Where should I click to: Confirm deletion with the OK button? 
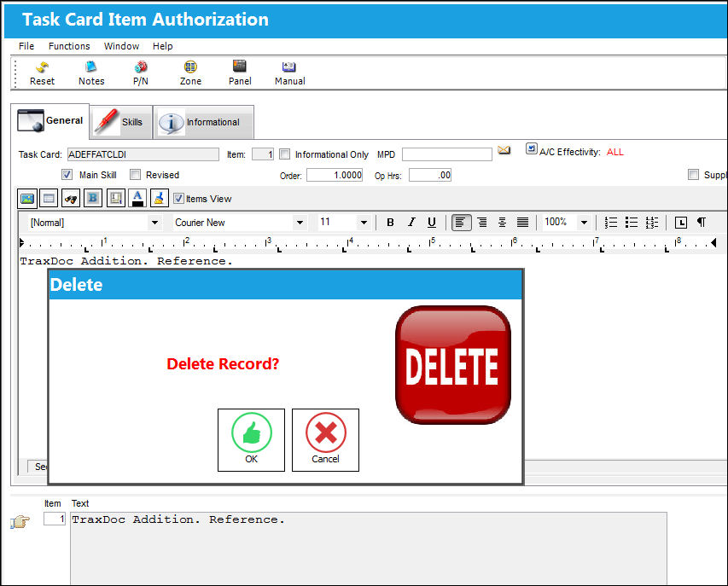tap(251, 440)
